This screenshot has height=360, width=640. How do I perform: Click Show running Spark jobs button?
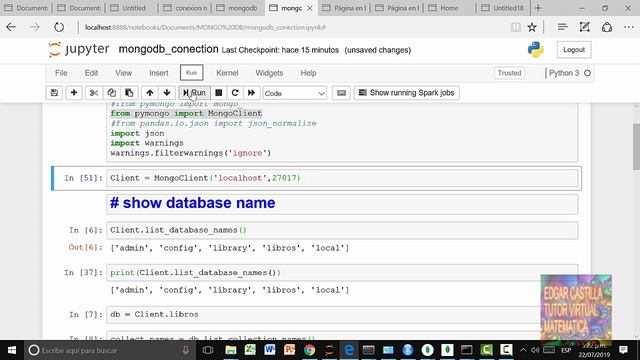click(x=407, y=93)
